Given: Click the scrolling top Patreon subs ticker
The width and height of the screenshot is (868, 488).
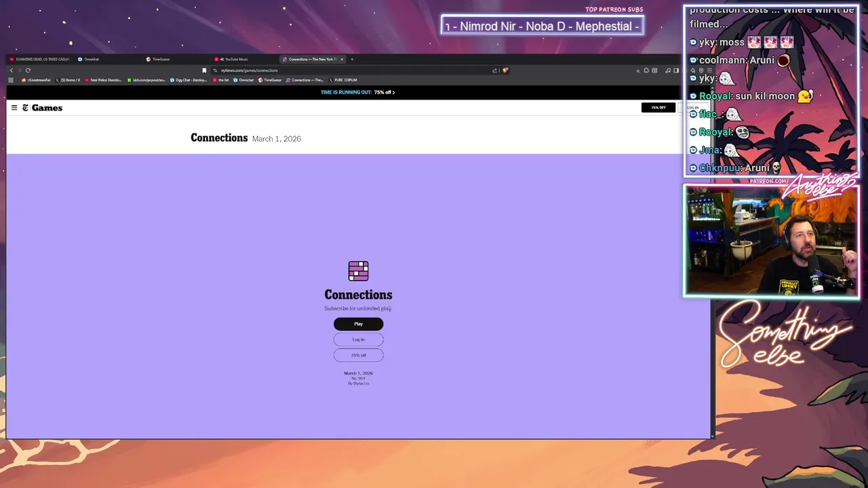Looking at the screenshot, I should [542, 26].
